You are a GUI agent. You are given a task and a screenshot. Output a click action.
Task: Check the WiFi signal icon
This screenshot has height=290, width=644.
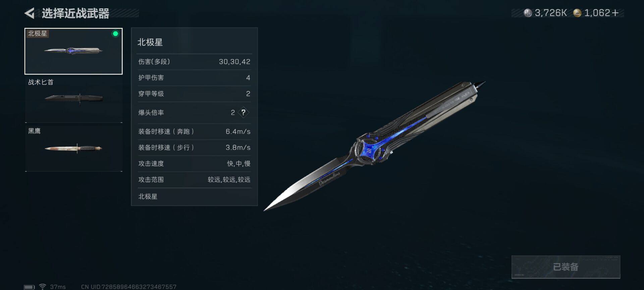pos(43,287)
